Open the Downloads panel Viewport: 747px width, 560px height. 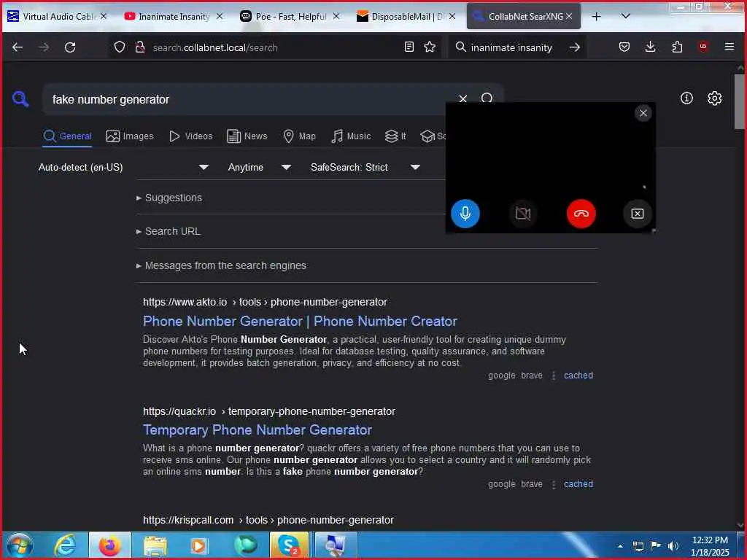click(x=650, y=47)
